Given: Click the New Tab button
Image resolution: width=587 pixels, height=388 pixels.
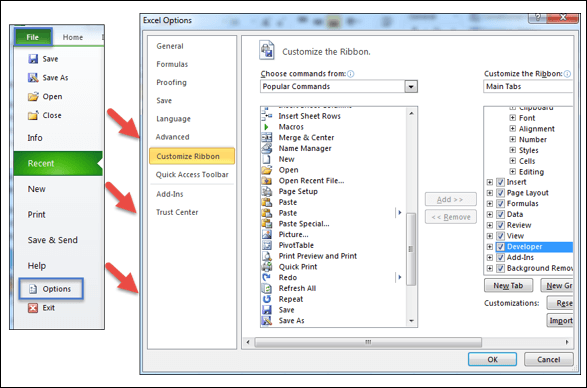Looking at the screenshot, I should [508, 286].
